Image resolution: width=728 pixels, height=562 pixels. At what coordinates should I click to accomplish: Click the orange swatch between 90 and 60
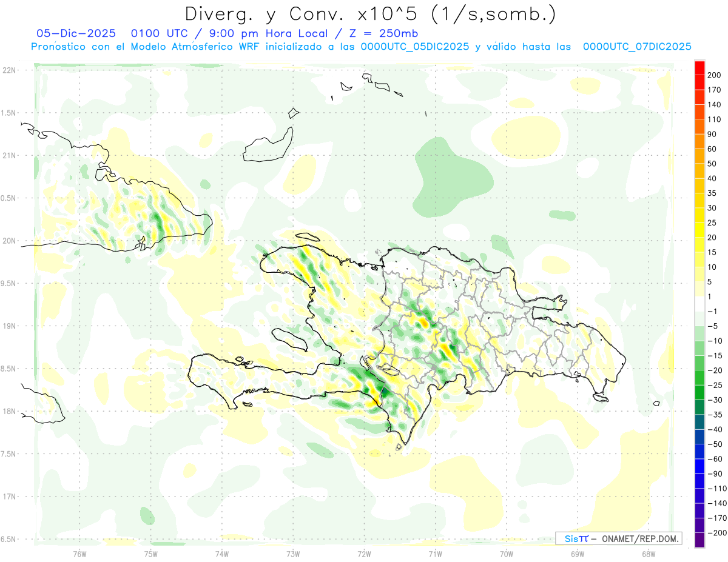(699, 142)
